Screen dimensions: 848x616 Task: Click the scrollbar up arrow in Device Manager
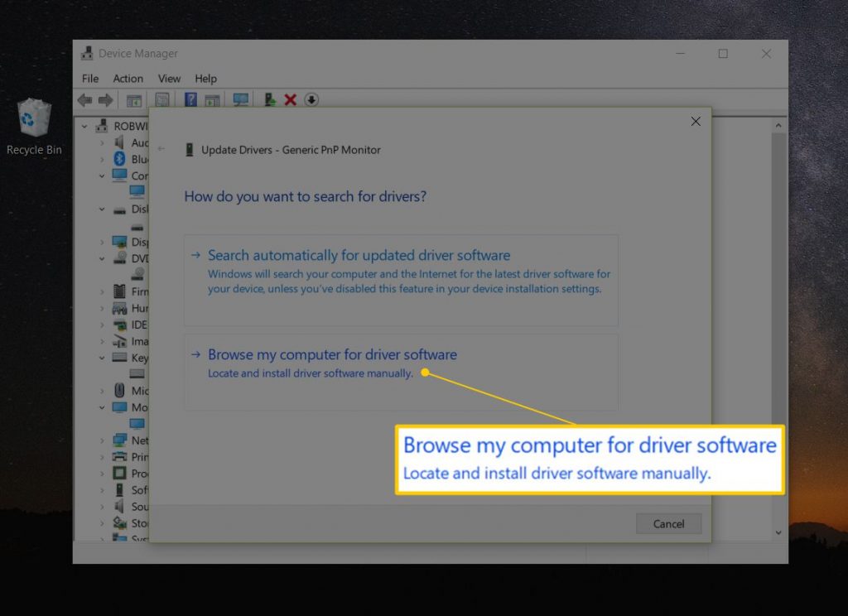click(x=778, y=126)
